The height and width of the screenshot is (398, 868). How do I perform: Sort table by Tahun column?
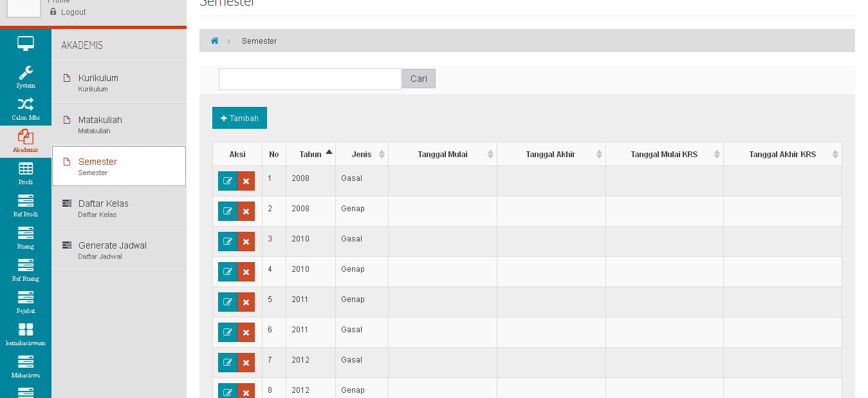point(311,155)
